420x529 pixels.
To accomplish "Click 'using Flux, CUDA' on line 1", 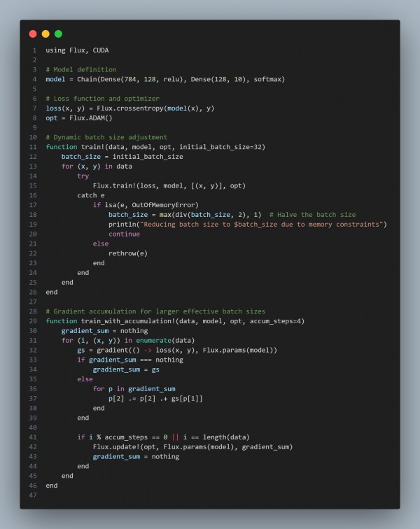I will pyautogui.click(x=77, y=50).
